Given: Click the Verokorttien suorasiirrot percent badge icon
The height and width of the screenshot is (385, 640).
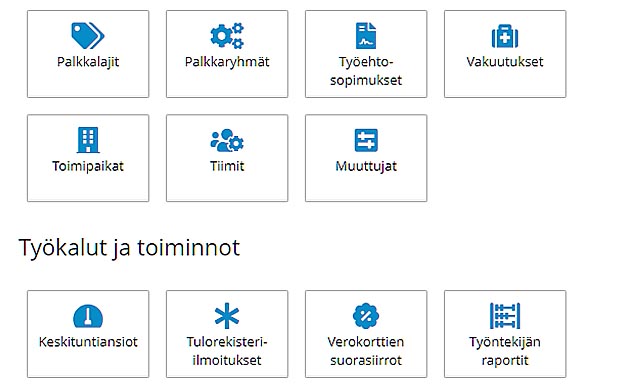Looking at the screenshot, I should click(366, 316).
